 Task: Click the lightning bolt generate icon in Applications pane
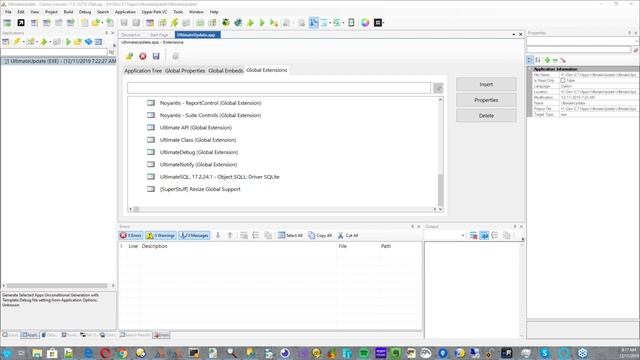[x=17, y=42]
